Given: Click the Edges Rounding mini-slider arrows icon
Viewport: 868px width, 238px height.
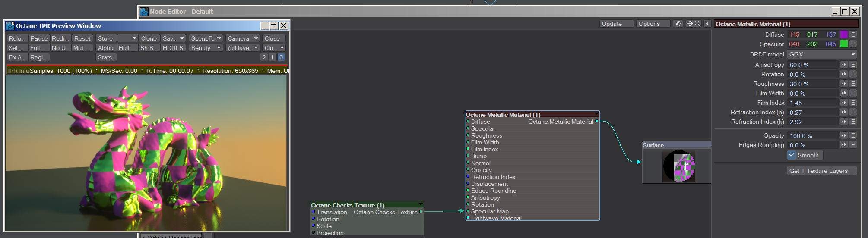Looking at the screenshot, I should [844, 145].
